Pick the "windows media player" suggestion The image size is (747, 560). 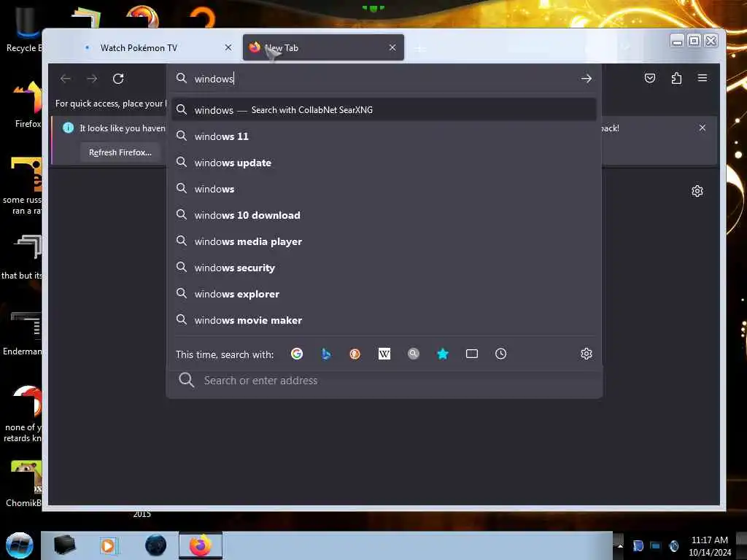point(384,241)
